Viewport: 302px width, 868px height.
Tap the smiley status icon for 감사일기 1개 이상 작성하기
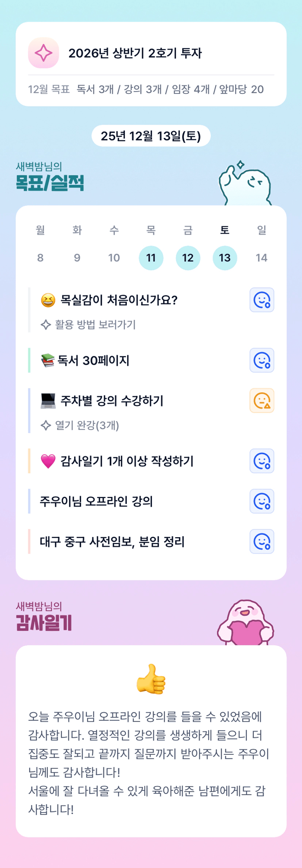(x=261, y=461)
